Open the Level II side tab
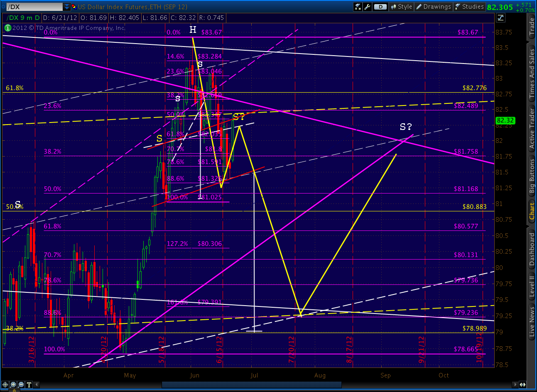 [532, 286]
